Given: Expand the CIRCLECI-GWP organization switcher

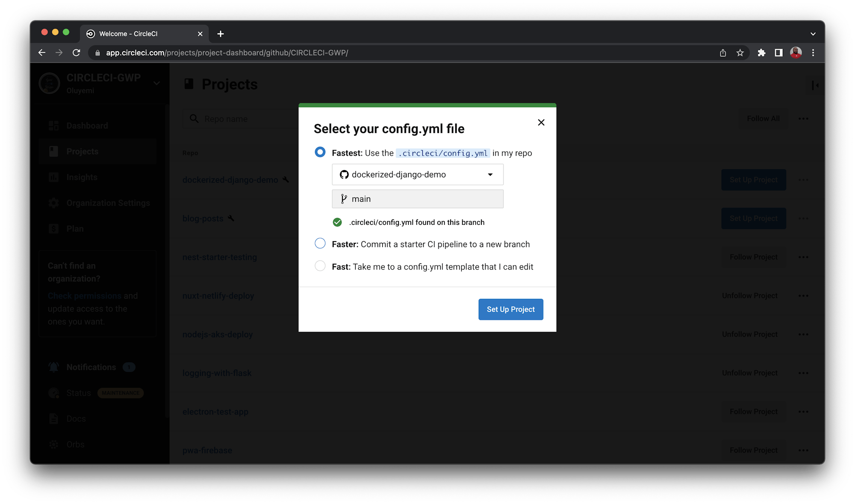Looking at the screenshot, I should [x=156, y=83].
